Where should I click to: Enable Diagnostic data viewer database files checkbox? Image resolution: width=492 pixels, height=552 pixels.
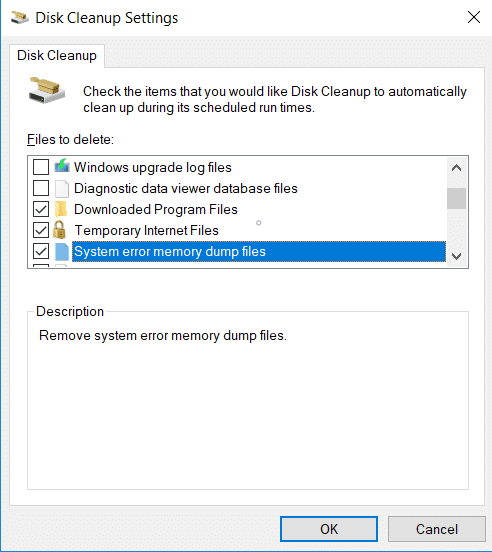[41, 188]
